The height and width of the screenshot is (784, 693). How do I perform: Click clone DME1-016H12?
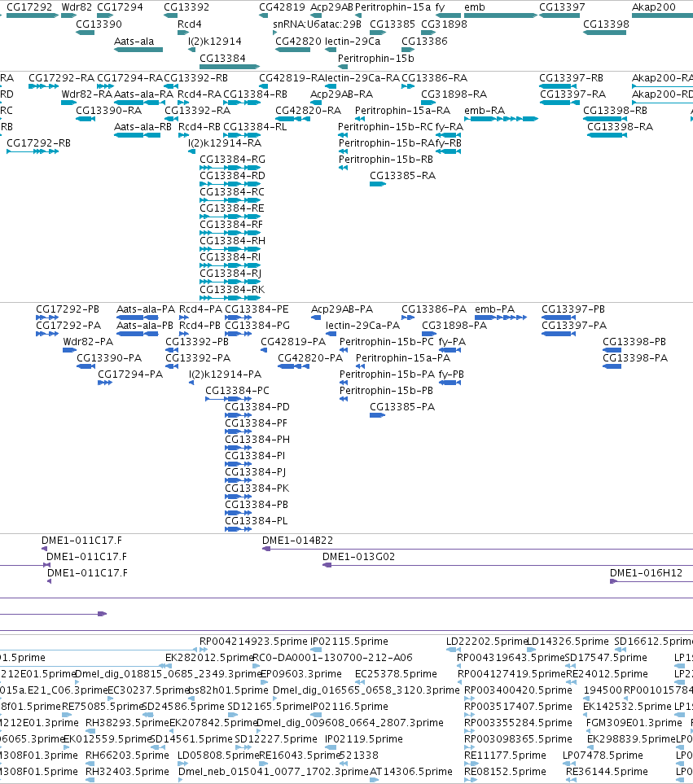point(651,581)
